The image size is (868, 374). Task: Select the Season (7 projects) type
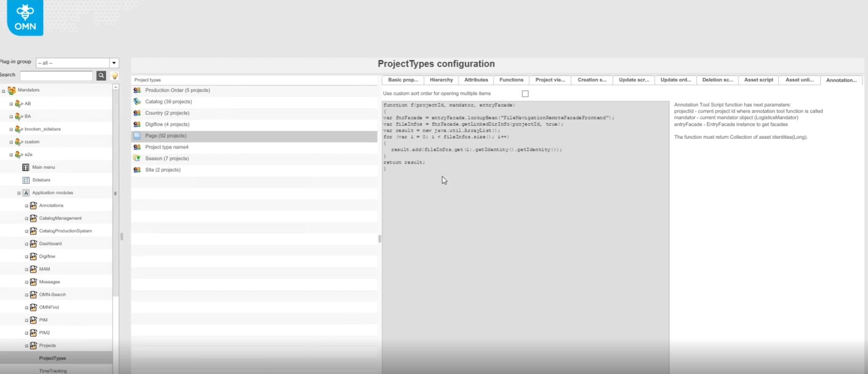tap(254, 158)
